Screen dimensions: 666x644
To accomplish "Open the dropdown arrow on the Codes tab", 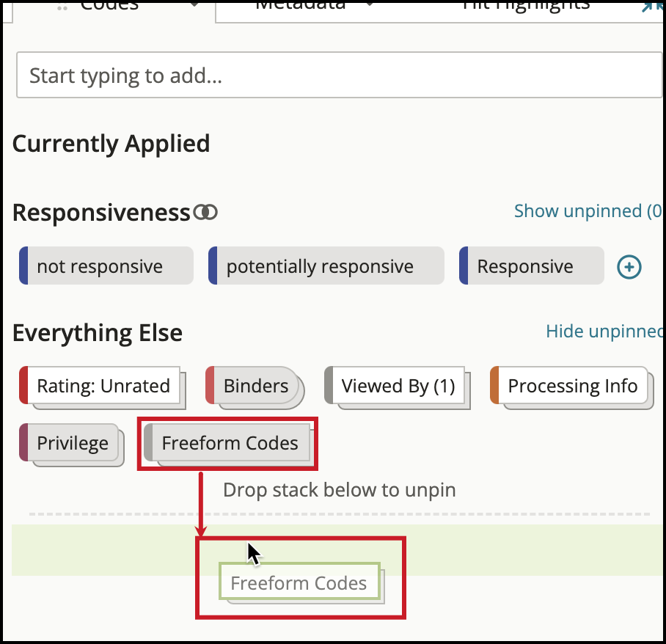I will click(x=194, y=5).
